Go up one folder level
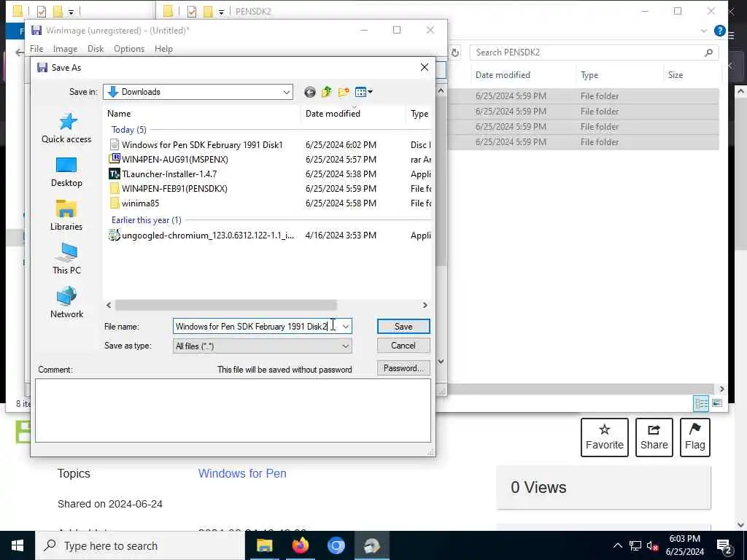The height and width of the screenshot is (560, 747). pos(326,92)
